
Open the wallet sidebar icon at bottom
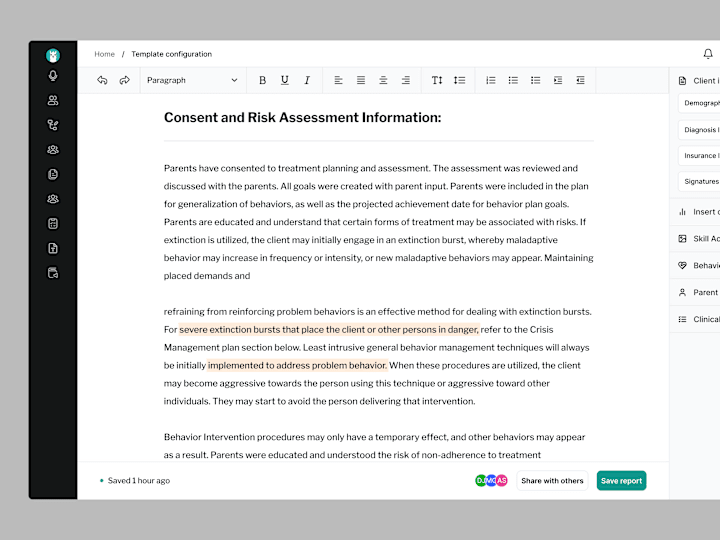(x=53, y=273)
